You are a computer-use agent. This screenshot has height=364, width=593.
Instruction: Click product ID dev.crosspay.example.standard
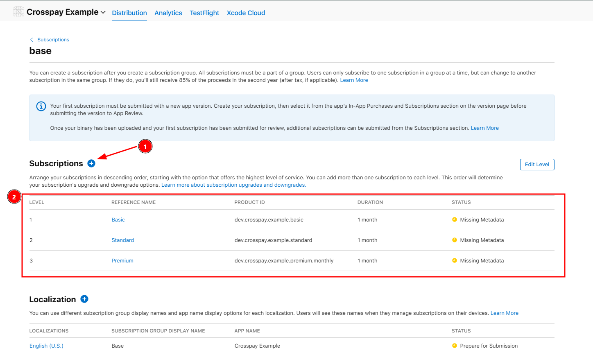tap(273, 240)
